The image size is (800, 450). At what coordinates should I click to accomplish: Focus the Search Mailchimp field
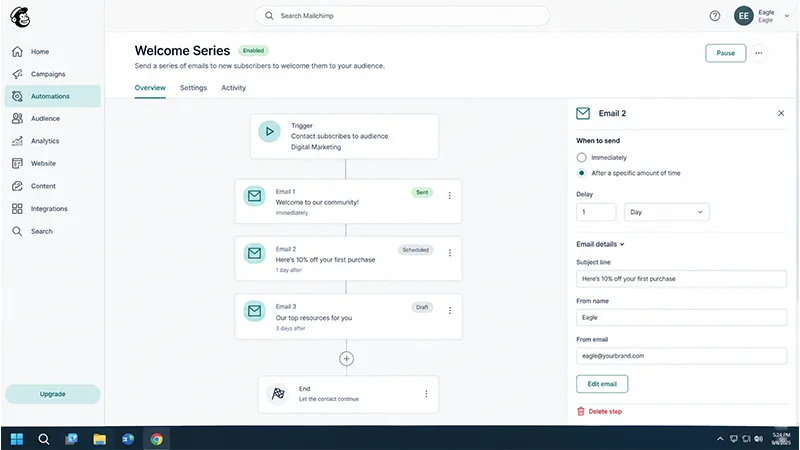(402, 16)
